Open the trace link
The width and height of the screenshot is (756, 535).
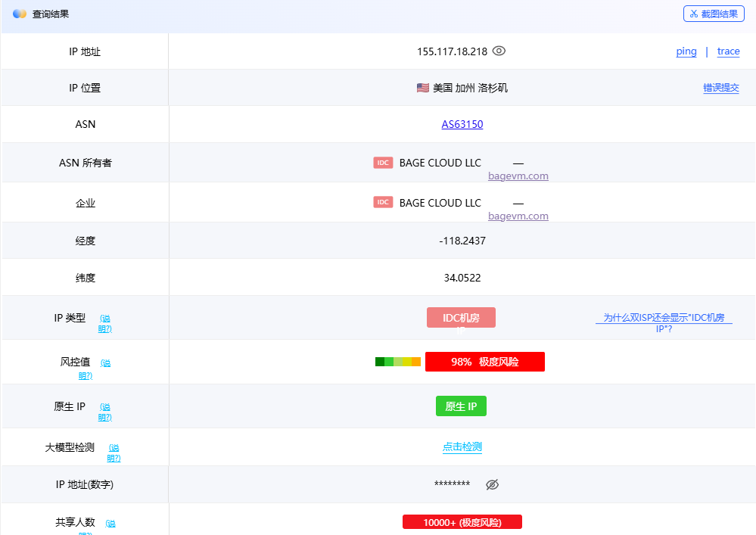point(728,51)
